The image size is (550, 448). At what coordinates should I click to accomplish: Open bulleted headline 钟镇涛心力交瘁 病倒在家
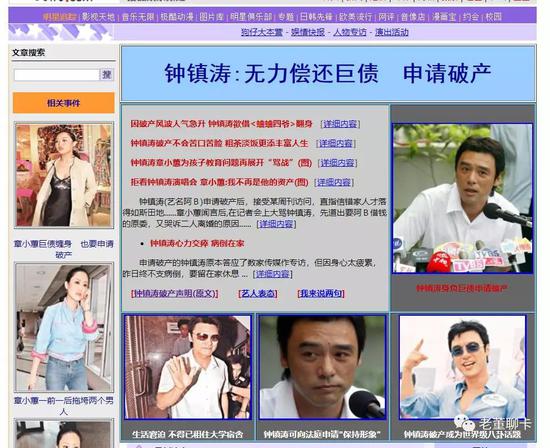[197, 243]
